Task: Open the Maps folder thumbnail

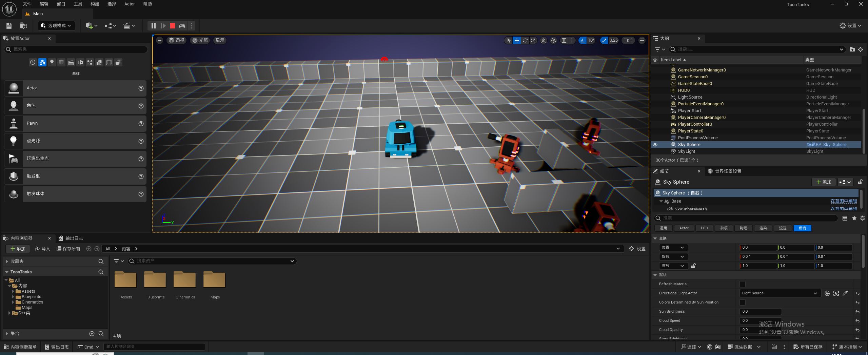Action: [x=214, y=280]
